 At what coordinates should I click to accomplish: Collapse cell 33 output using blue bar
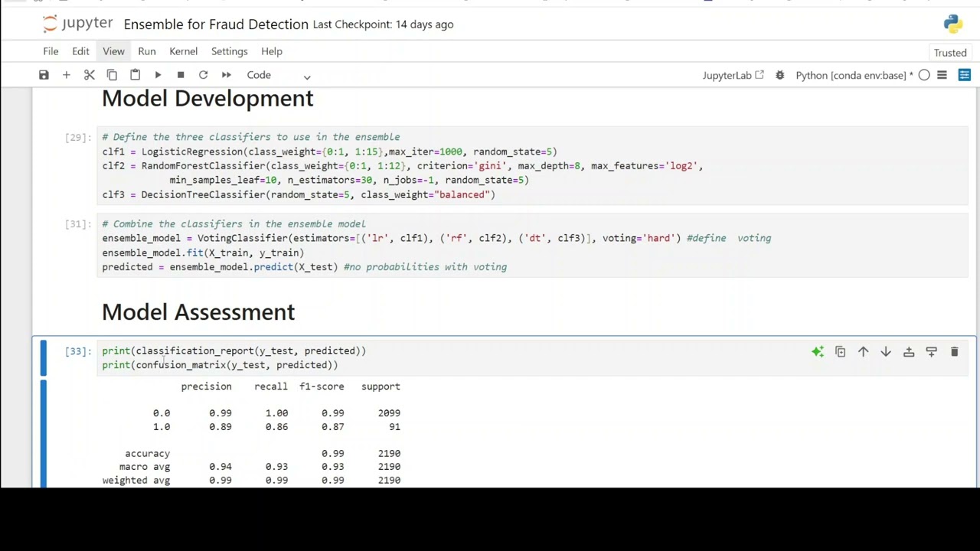43,433
